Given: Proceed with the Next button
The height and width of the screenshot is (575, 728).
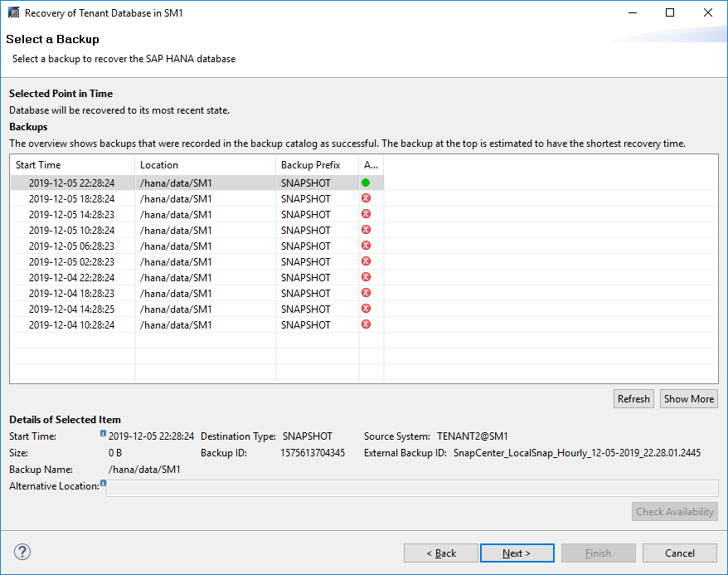Looking at the screenshot, I should click(x=517, y=553).
